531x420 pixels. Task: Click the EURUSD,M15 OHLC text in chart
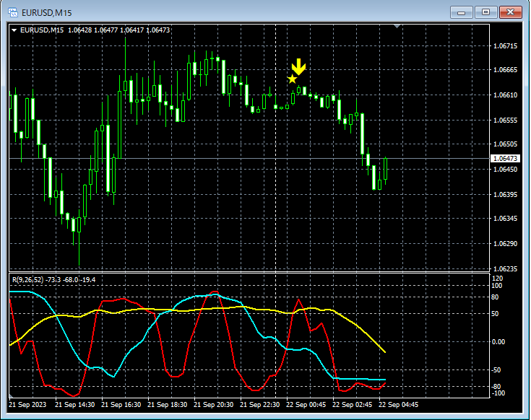95,30
